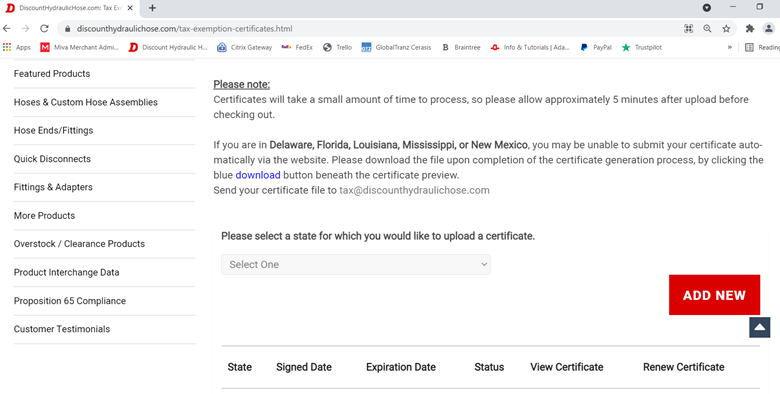Click the blue download link

tap(258, 175)
